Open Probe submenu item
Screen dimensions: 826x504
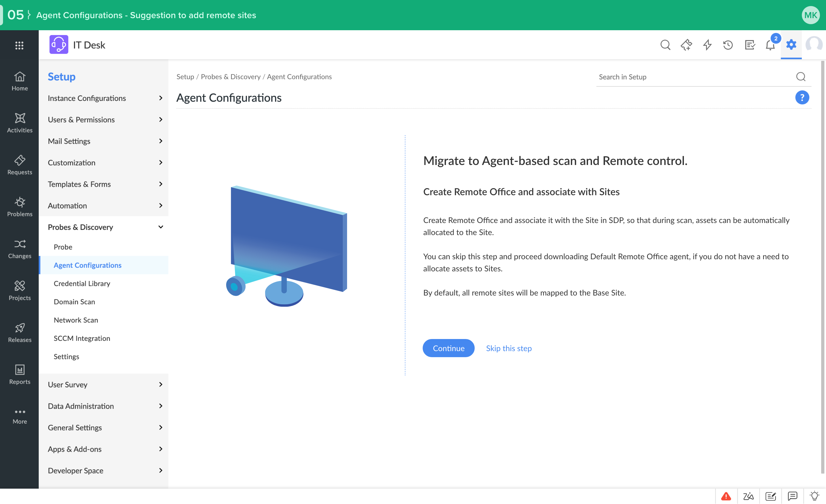(x=104, y=247)
